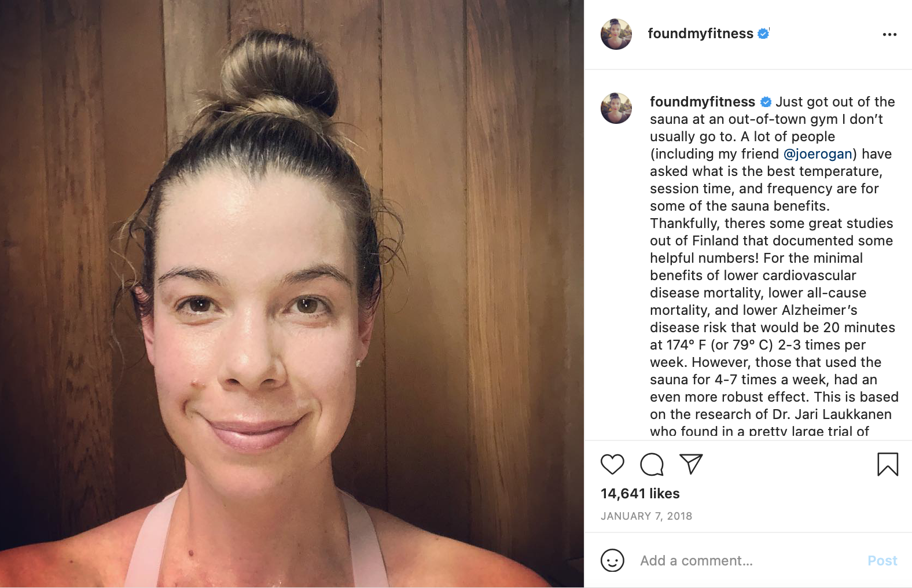View the 14,641 likes list

tap(640, 494)
